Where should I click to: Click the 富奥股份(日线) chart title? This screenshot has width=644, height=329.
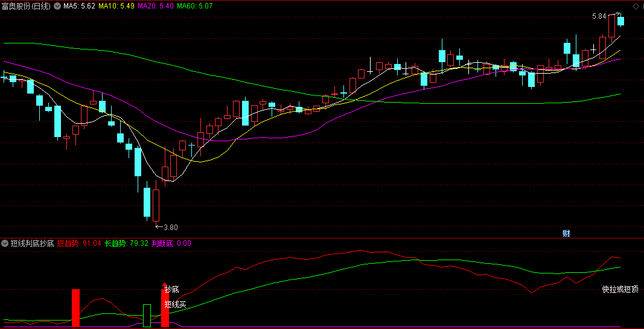pyautogui.click(x=27, y=6)
